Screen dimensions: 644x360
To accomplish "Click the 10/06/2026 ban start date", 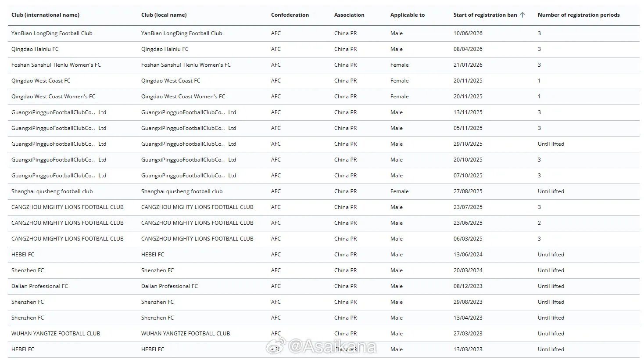I will [x=468, y=33].
